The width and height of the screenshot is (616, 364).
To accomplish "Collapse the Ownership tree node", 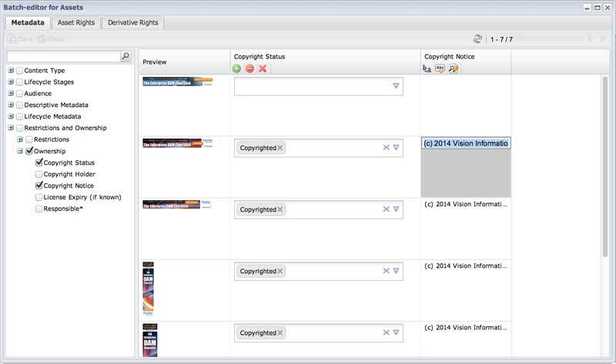I will tap(20, 151).
